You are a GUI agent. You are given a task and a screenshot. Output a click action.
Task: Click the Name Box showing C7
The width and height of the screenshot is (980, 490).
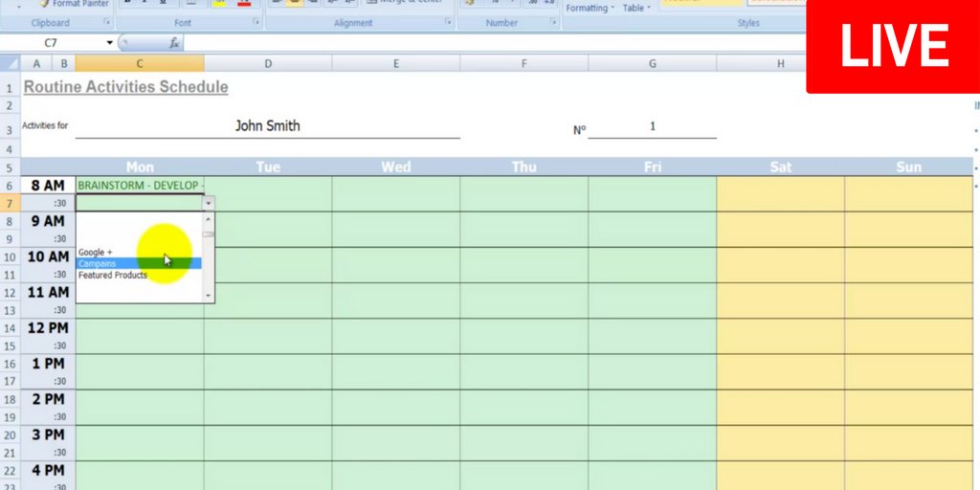pyautogui.click(x=53, y=42)
